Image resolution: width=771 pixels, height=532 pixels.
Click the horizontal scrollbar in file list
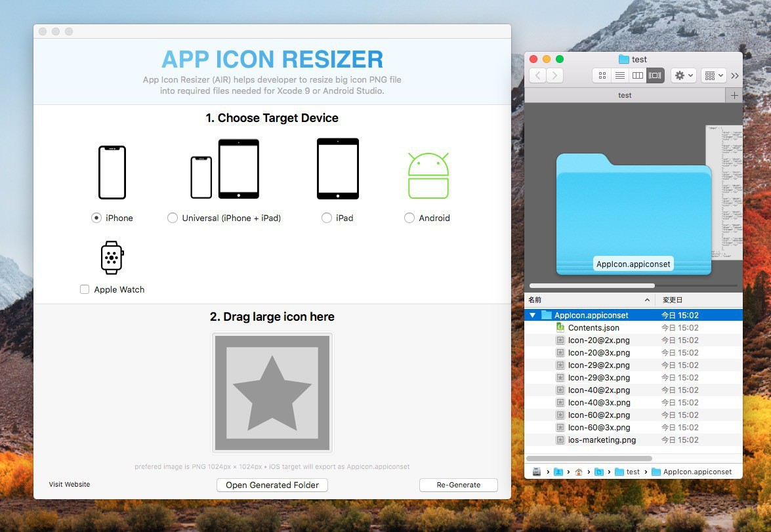[589, 459]
